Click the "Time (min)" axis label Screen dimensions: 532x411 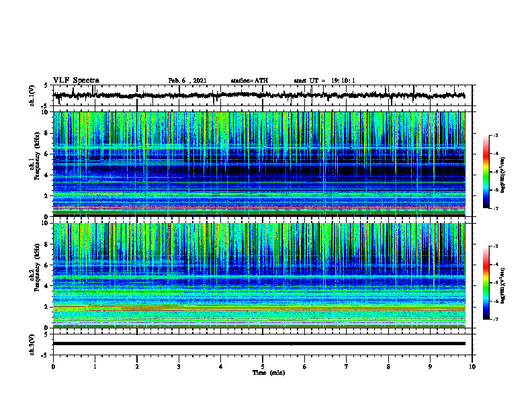pos(269,373)
